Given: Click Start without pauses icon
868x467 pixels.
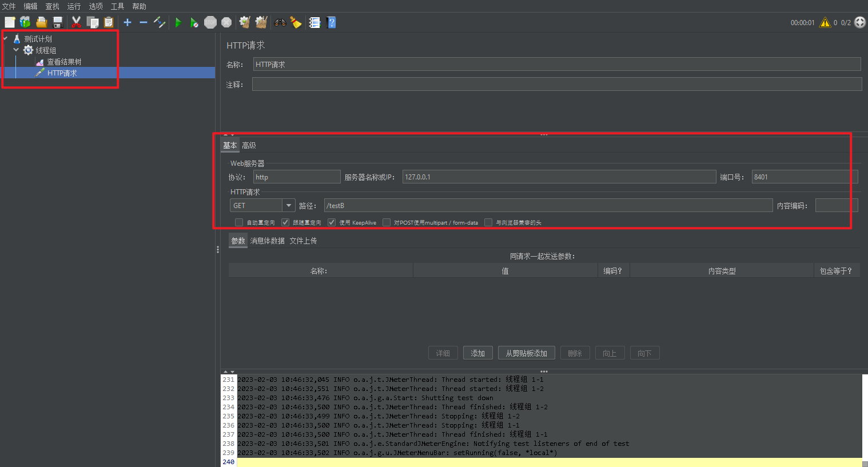Looking at the screenshot, I should pyautogui.click(x=194, y=22).
